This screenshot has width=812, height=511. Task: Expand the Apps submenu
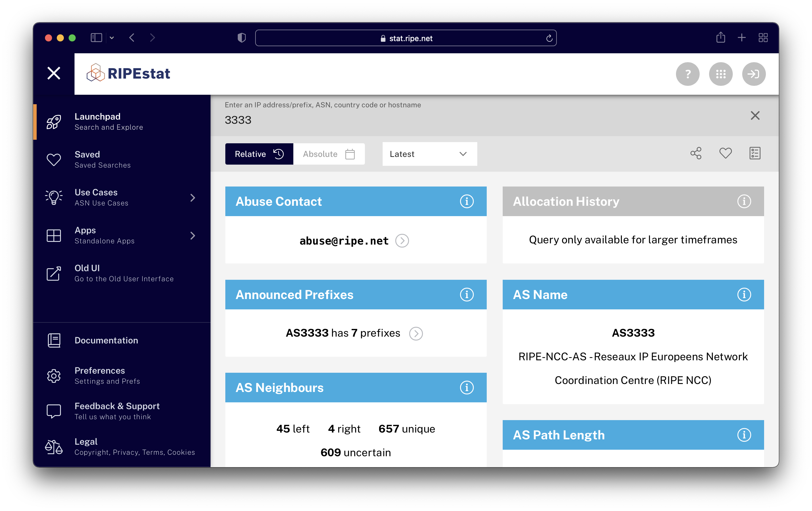point(193,236)
